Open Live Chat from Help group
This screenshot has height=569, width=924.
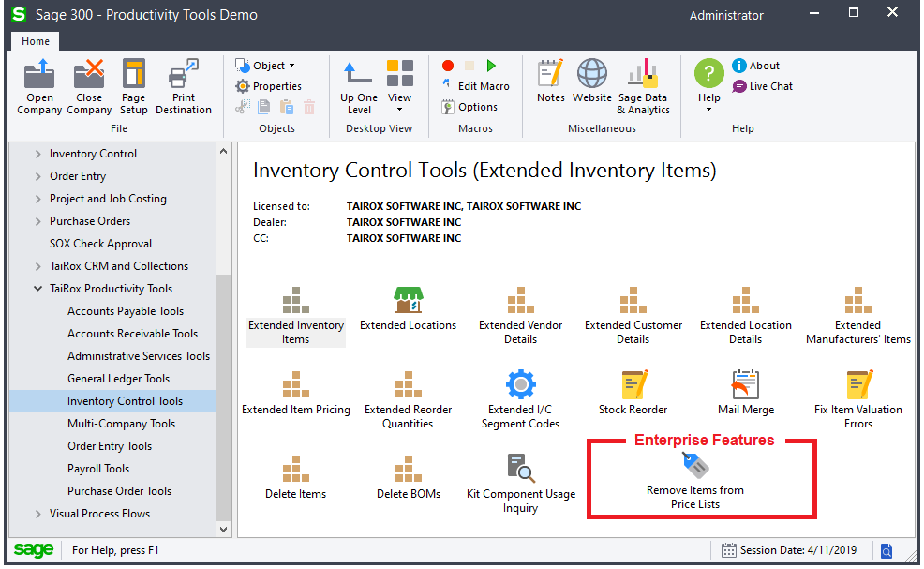coord(763,86)
